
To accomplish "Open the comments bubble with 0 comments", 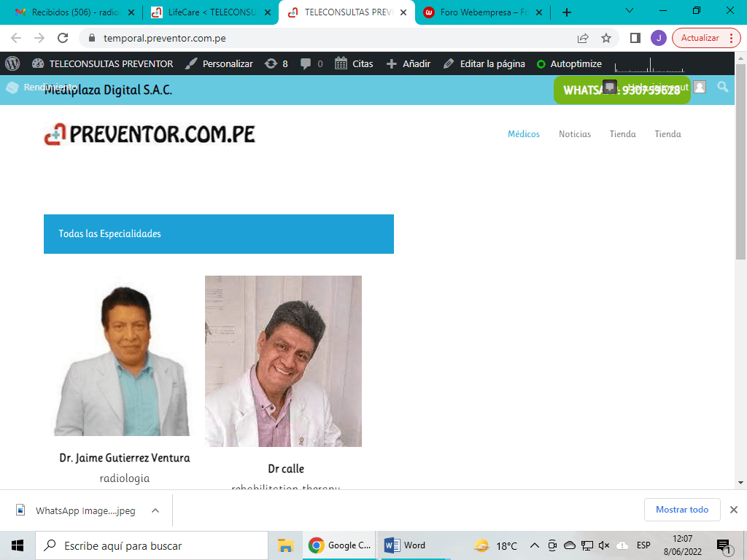I will 311,64.
